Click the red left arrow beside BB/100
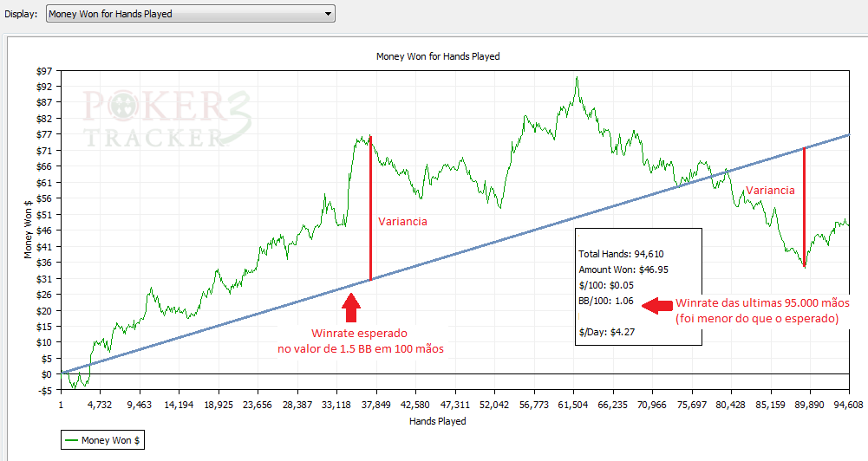The image size is (868, 461). coord(655,304)
